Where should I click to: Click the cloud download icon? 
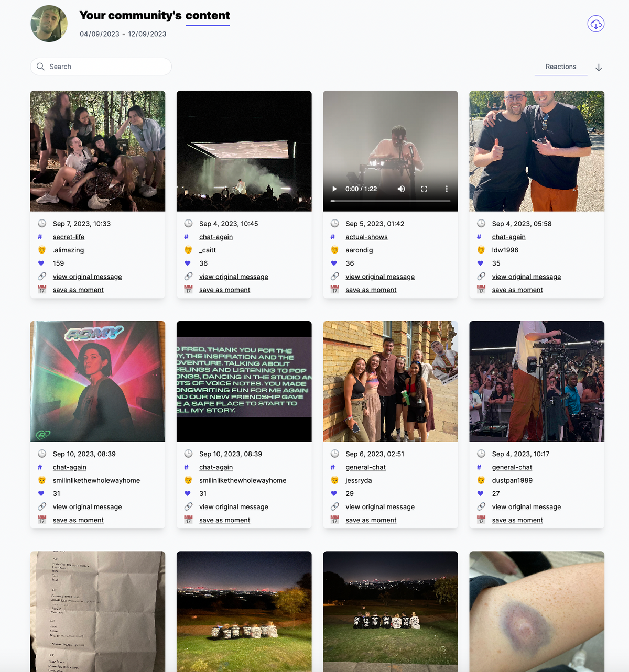pos(595,24)
